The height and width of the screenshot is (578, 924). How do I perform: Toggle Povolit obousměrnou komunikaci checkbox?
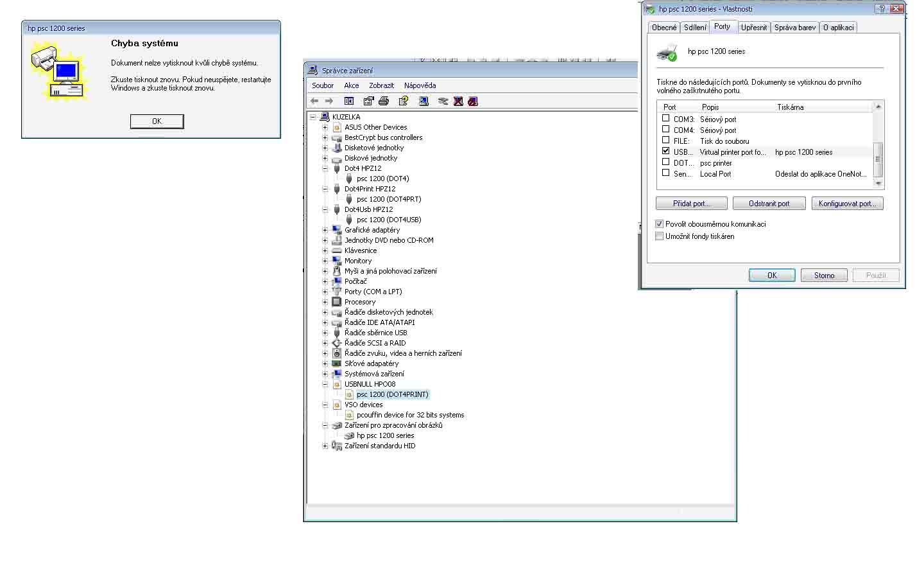659,224
